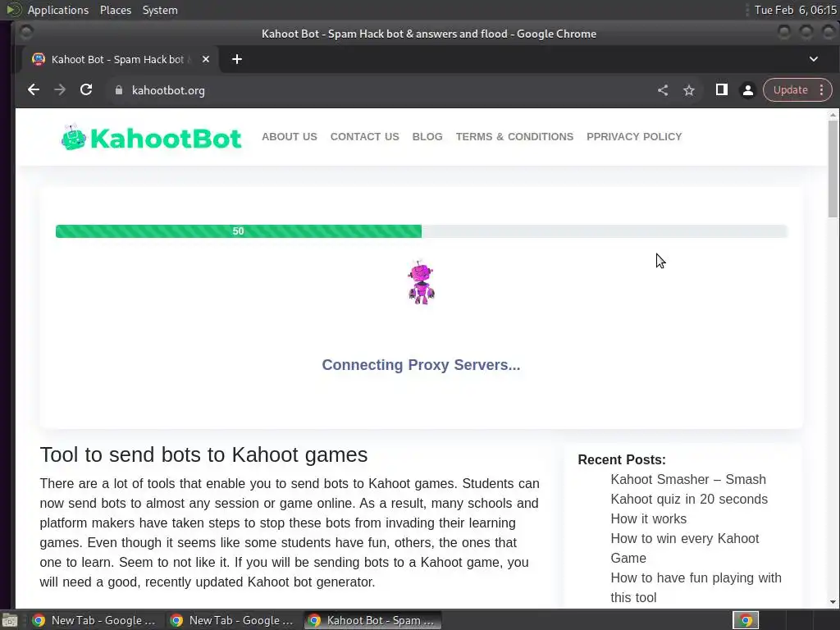Open the CONTACT US page
This screenshot has height=630, width=840.
click(x=365, y=137)
